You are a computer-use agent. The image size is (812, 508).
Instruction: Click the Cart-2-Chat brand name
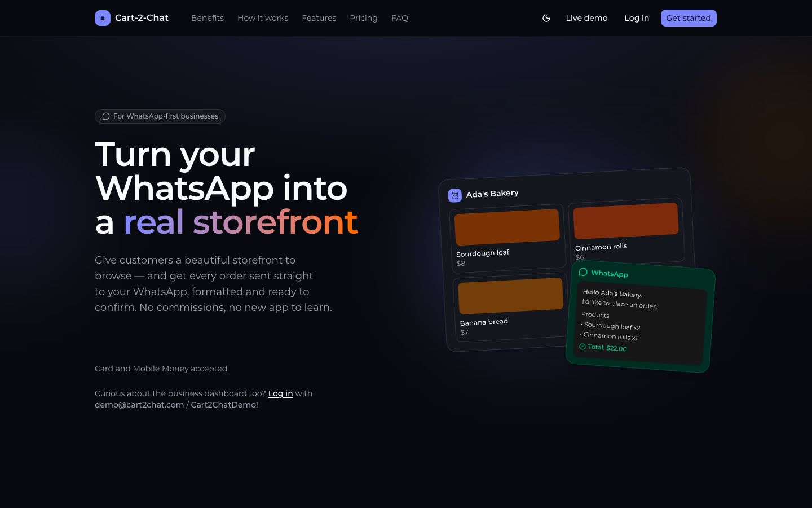click(x=142, y=18)
